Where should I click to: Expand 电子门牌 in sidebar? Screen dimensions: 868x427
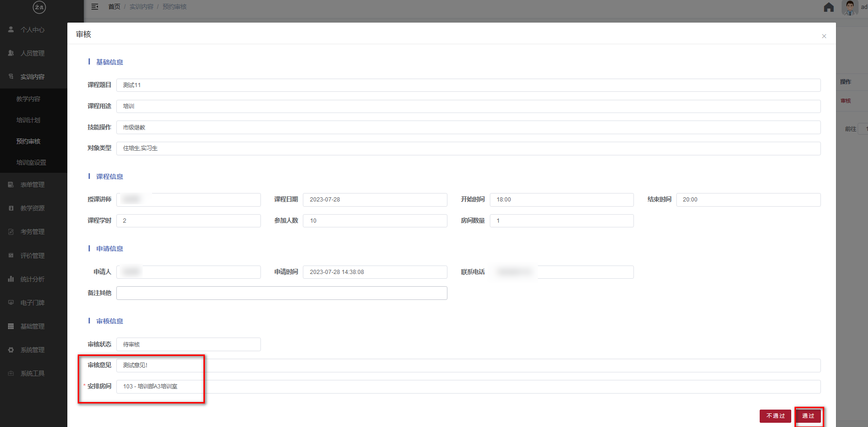coord(33,303)
